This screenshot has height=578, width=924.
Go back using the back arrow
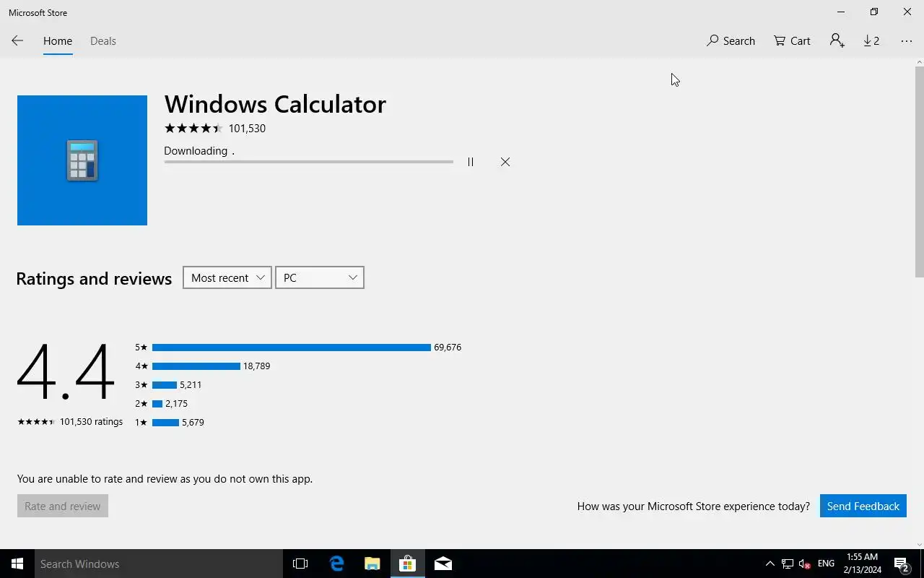coord(17,41)
